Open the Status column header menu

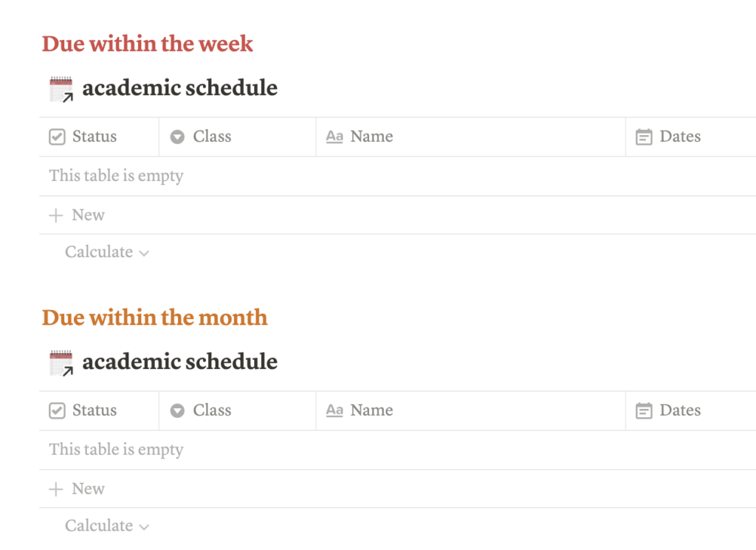point(95,137)
